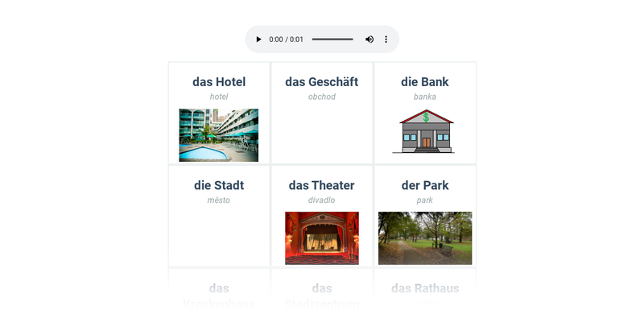The height and width of the screenshot is (322, 644).
Task: Click the audio time display 0:00 / 0:01
Action: [x=287, y=39]
